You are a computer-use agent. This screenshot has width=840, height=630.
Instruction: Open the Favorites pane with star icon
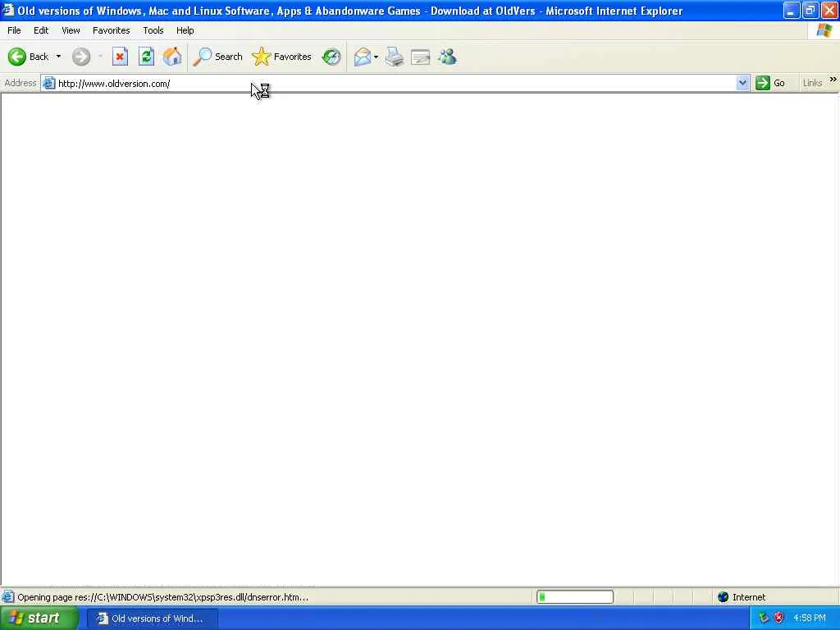[x=281, y=57]
